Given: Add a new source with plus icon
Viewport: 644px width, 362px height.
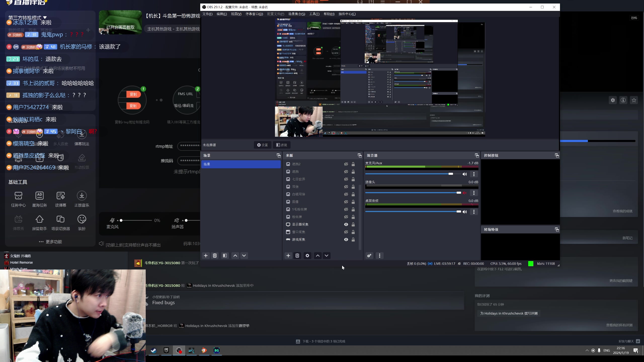Looking at the screenshot, I should click(x=288, y=256).
